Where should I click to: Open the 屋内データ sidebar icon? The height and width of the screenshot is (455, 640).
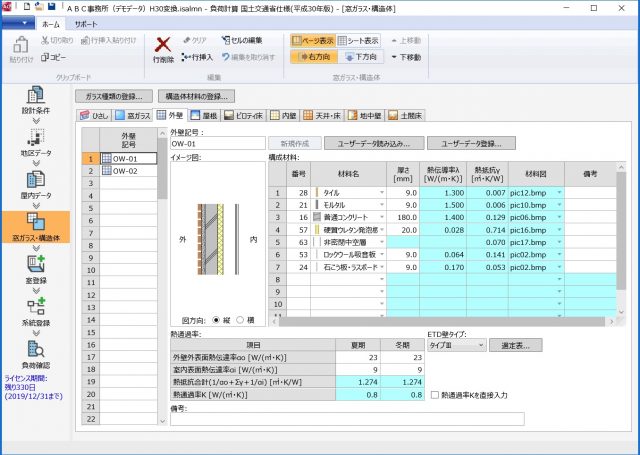point(34,184)
